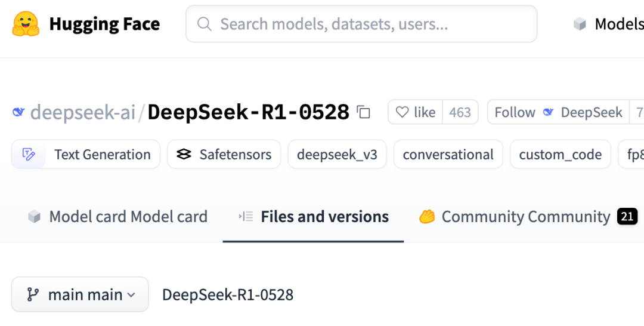
Task: Click the git branch icon on main
Action: (33, 294)
